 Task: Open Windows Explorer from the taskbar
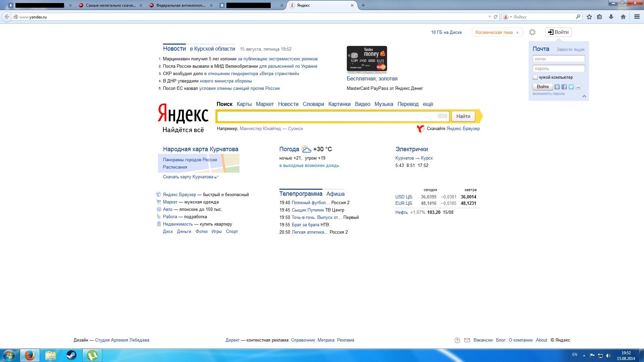pos(51,355)
